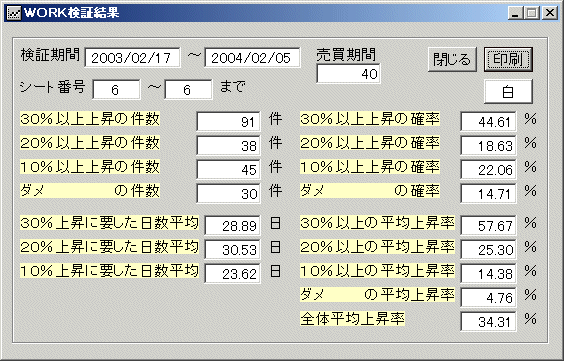Select the 30% days average value 28.89
This screenshot has width=564, height=361.
pos(232,225)
